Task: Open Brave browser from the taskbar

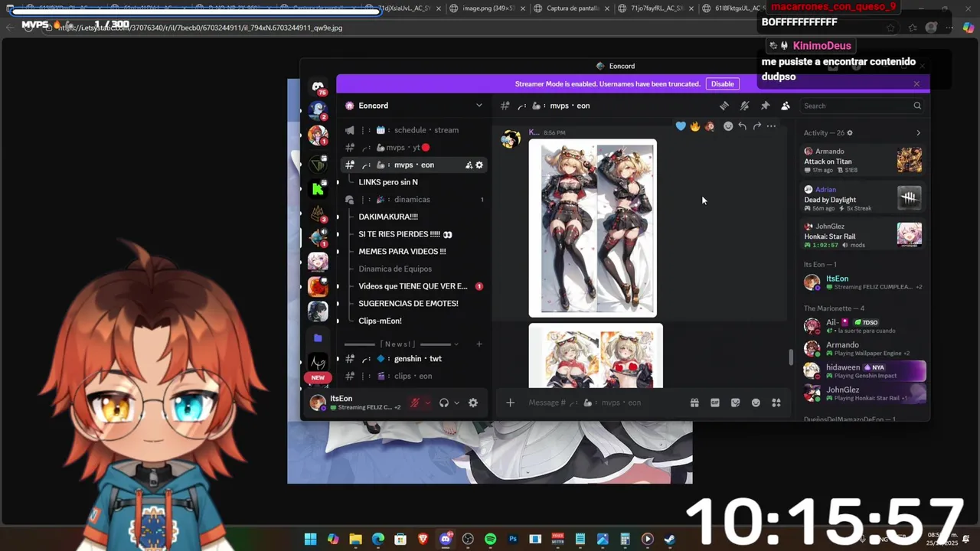Action: pyautogui.click(x=423, y=539)
